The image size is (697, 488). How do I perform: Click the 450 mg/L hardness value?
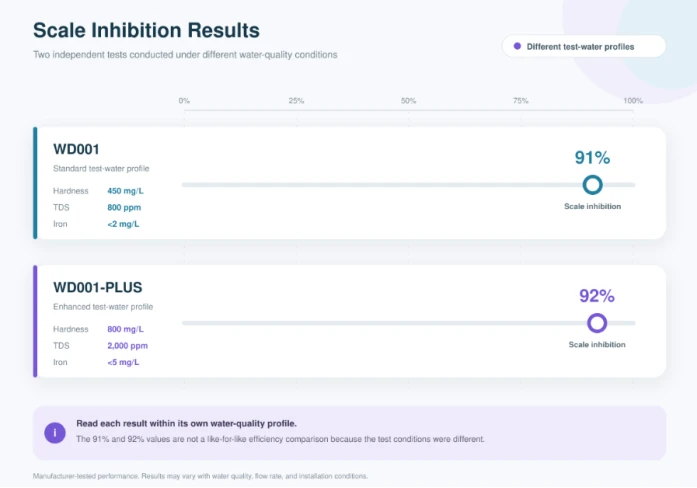[125, 191]
